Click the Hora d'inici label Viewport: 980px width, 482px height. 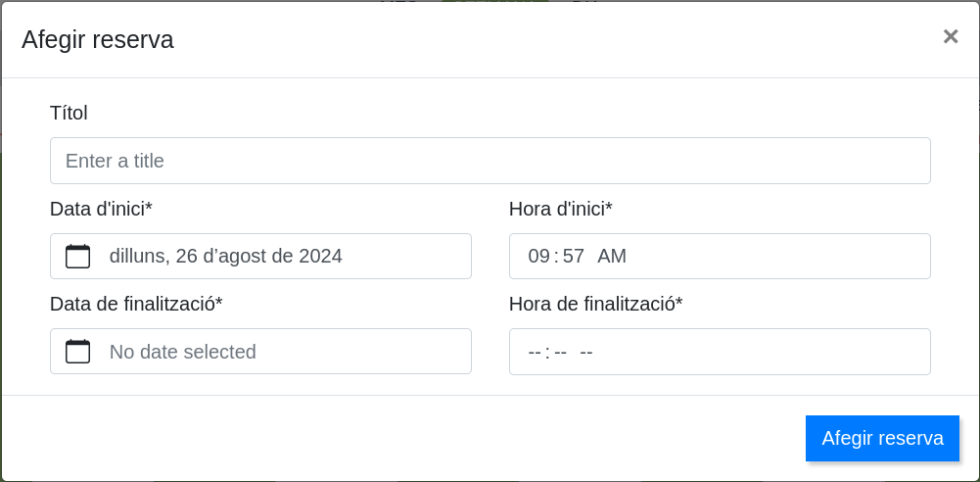tap(560, 209)
